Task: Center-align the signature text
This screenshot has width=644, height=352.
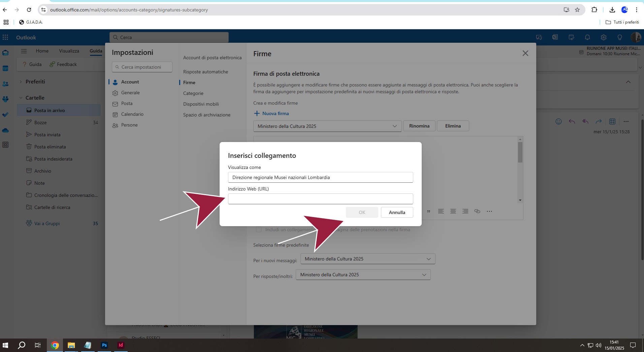Action: [453, 211]
